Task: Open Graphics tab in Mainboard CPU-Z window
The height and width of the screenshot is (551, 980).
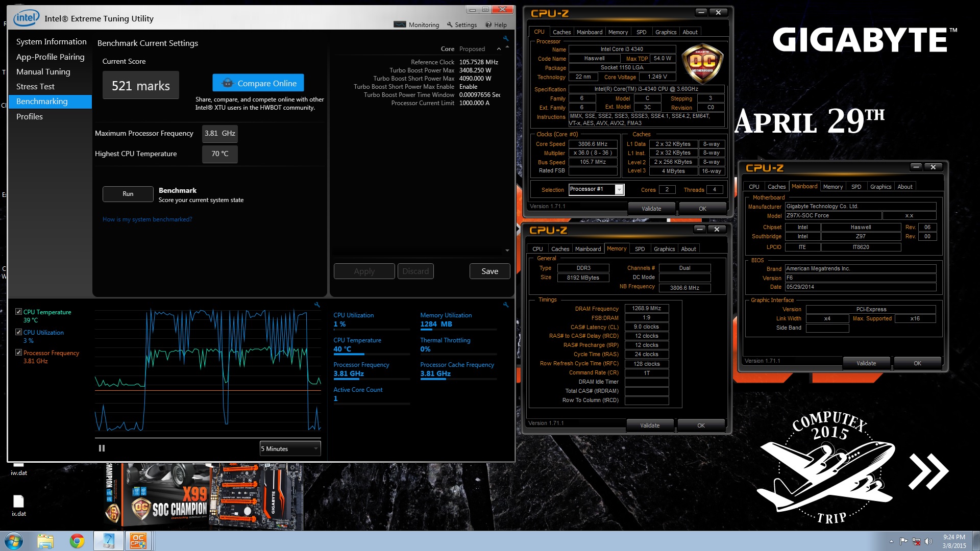Action: (880, 187)
